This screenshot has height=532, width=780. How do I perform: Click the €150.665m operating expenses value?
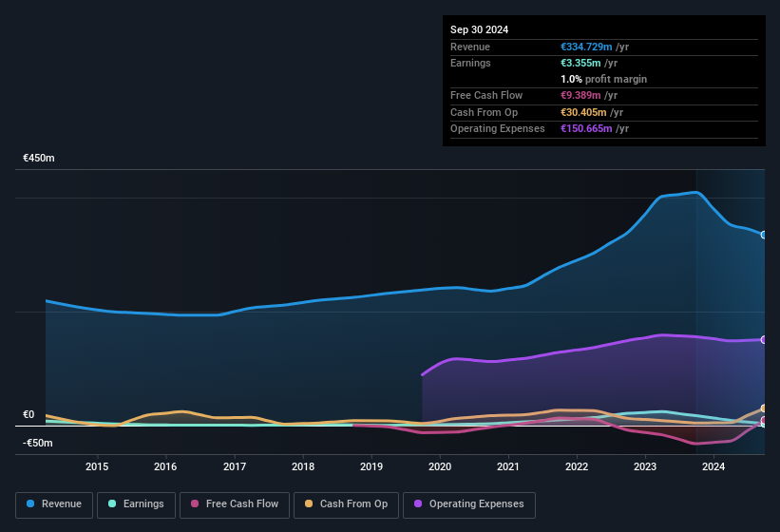(586, 128)
